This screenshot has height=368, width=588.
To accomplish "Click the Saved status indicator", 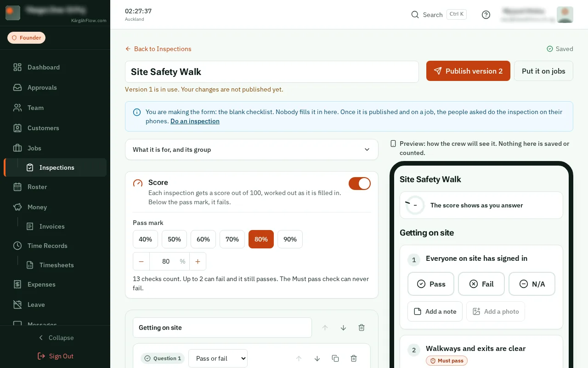I will (x=560, y=49).
